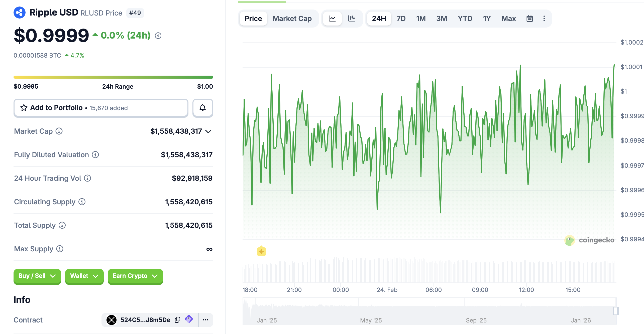Click Market Cap info icon
The height and width of the screenshot is (334, 644).
59,131
